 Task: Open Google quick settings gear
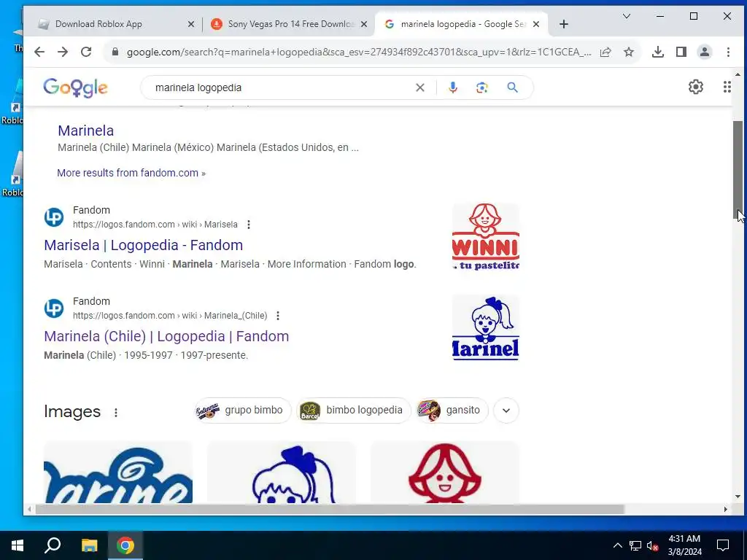click(695, 87)
